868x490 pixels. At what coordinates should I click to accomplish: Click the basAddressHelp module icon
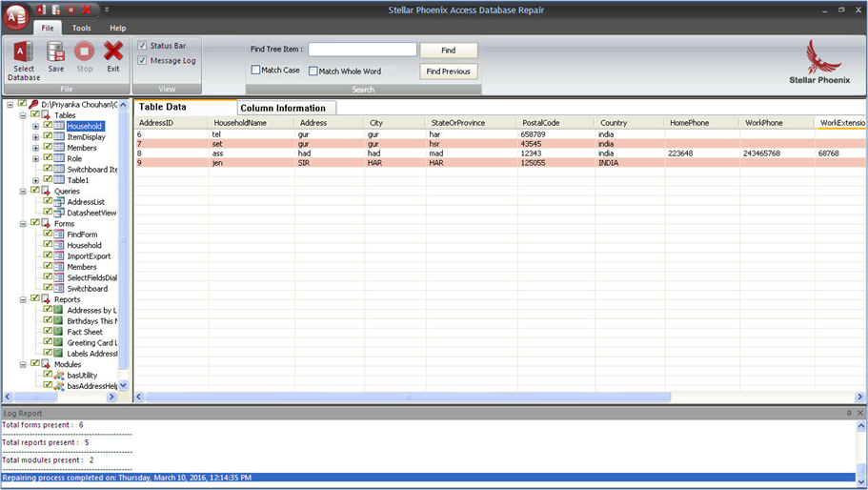(59, 386)
